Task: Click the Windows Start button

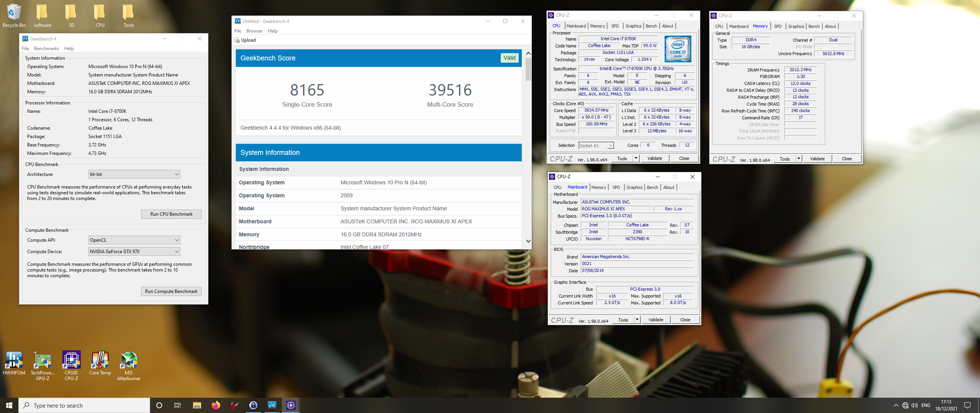Action: (9, 405)
